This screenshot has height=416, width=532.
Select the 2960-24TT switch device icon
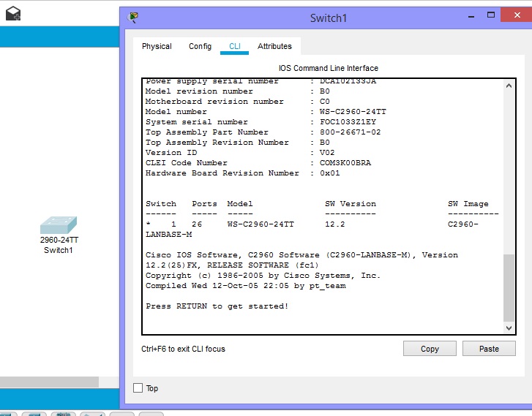tap(59, 224)
